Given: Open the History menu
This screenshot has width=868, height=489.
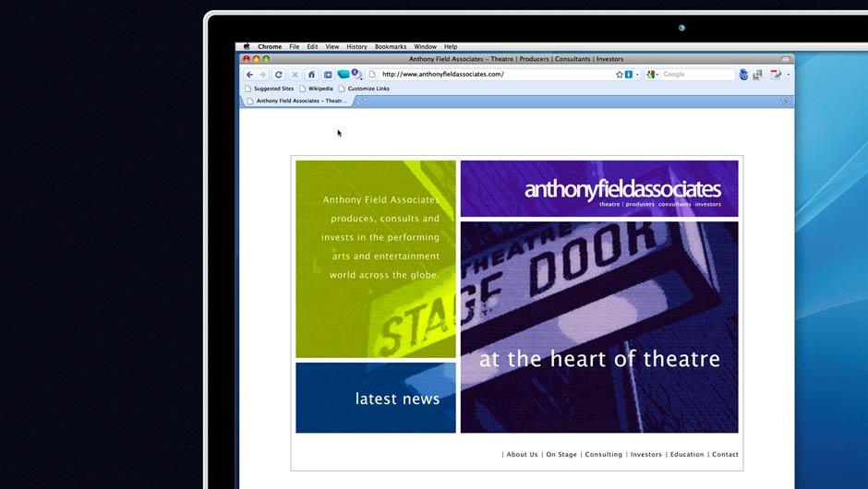Looking at the screenshot, I should 356,47.
